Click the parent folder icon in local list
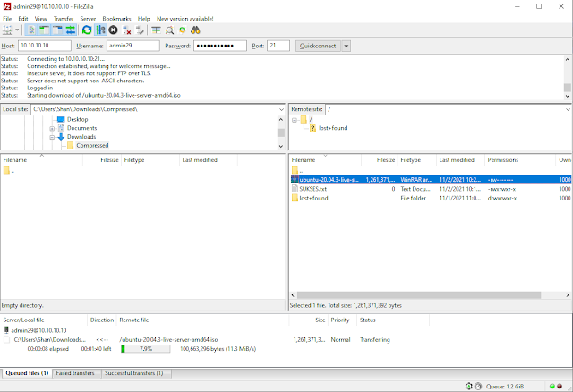 coord(6,171)
